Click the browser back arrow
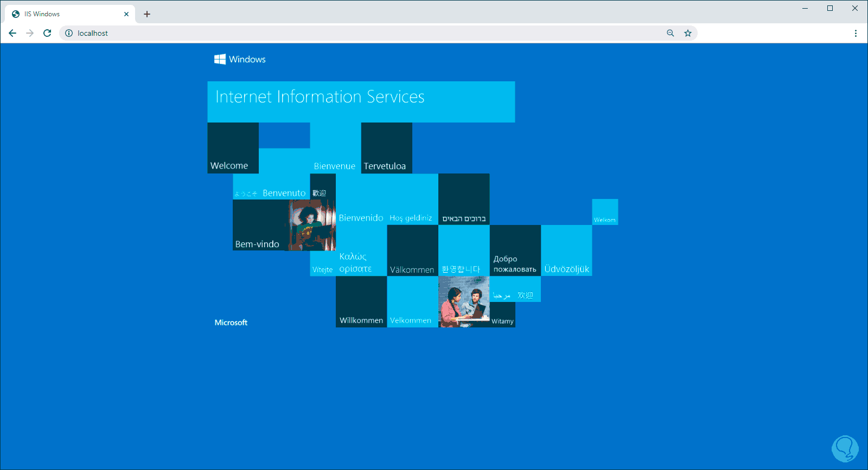This screenshot has height=470, width=868. point(12,33)
